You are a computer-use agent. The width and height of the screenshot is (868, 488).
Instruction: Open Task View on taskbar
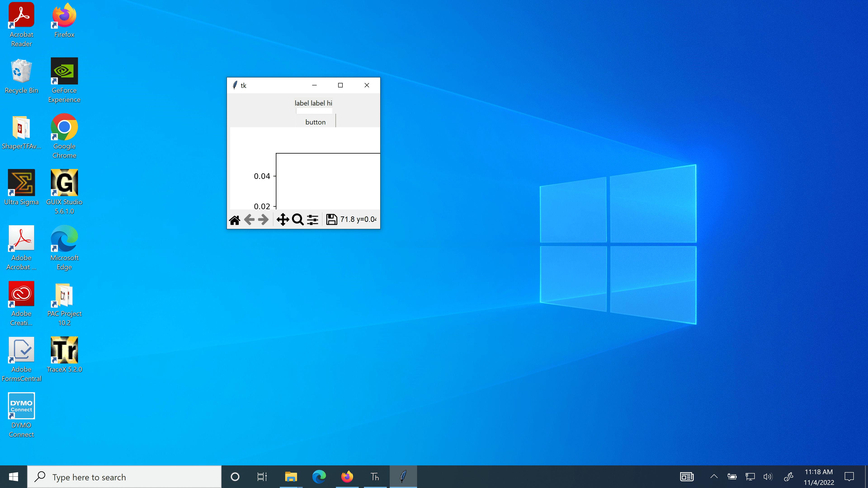[x=262, y=477]
